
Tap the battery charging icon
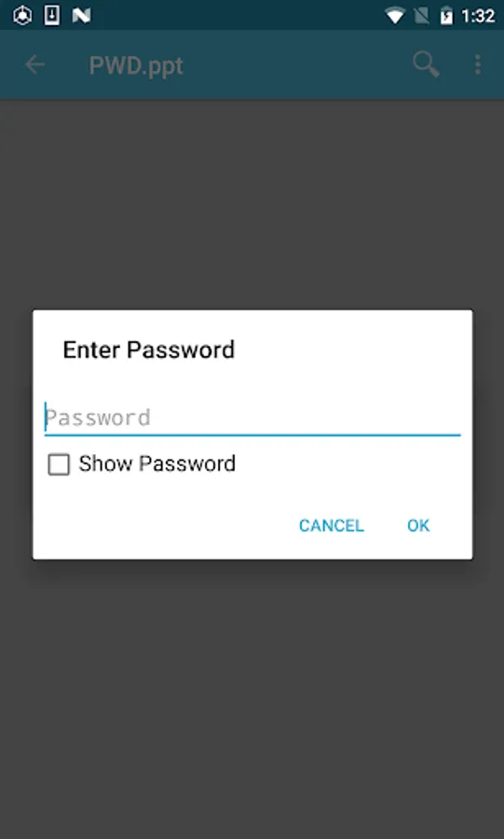pyautogui.click(x=446, y=16)
